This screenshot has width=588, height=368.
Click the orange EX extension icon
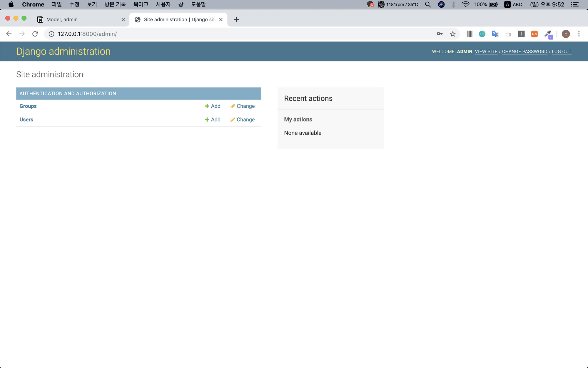534,34
